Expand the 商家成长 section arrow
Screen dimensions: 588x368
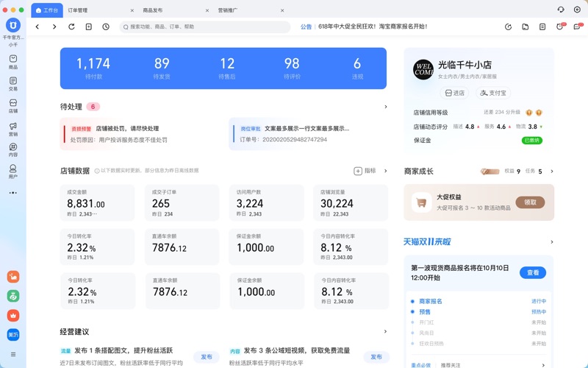coord(552,171)
